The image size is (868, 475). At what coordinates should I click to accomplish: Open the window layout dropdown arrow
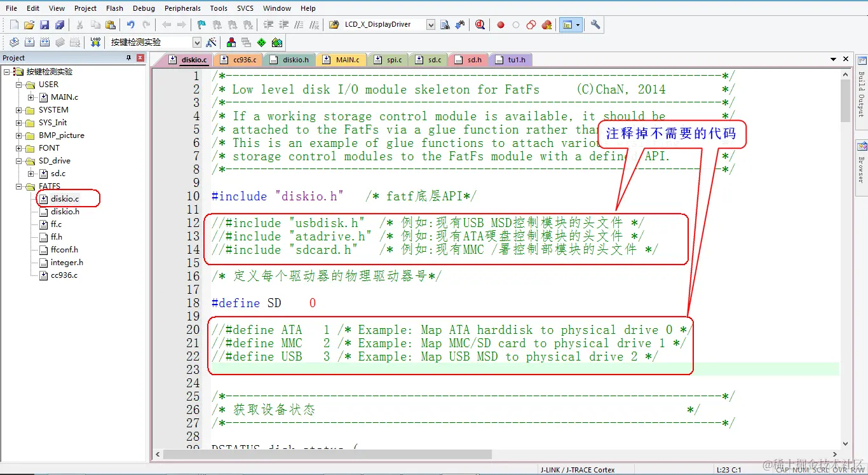tap(578, 25)
